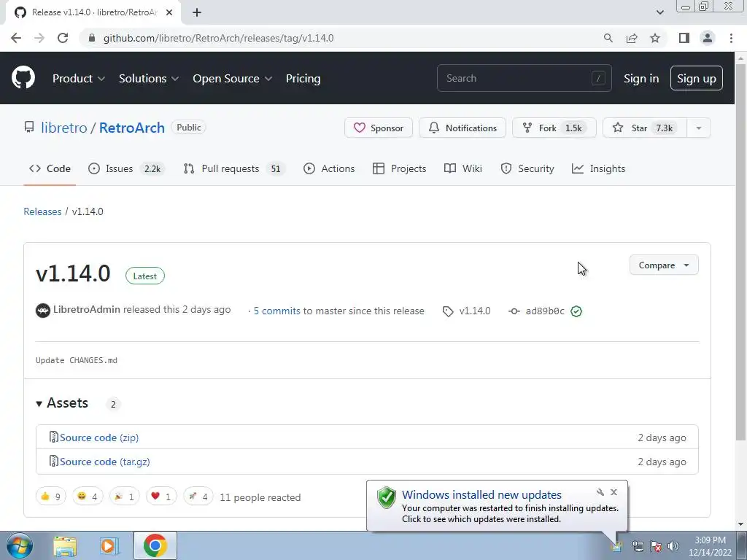Screen dimensions: 747x560
Task: Click the wrench icon in update notification
Action: point(600,492)
